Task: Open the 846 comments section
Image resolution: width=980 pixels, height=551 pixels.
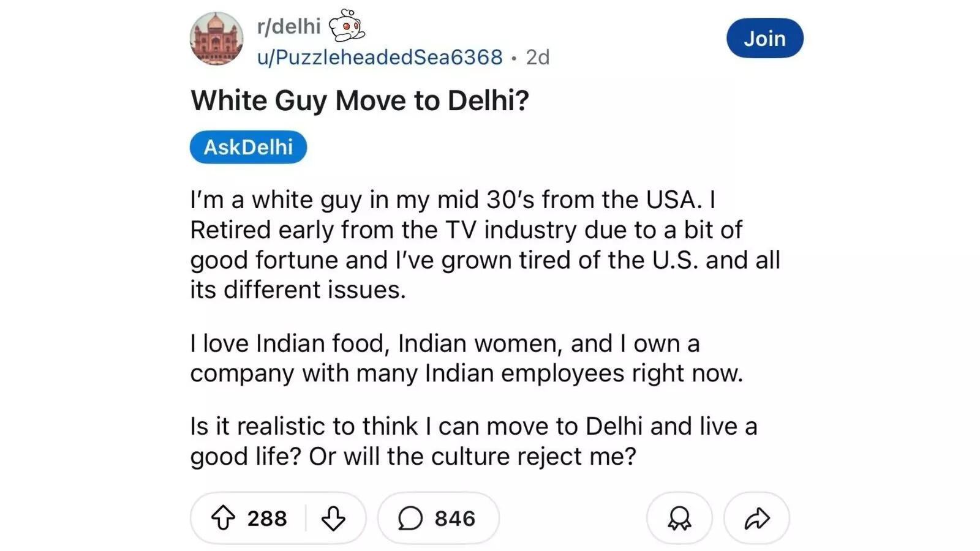Action: 437,517
